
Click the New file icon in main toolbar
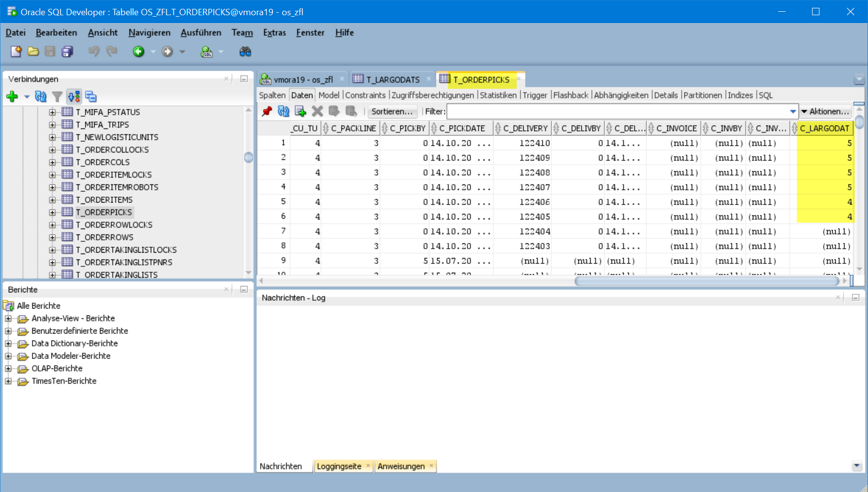[x=16, y=52]
